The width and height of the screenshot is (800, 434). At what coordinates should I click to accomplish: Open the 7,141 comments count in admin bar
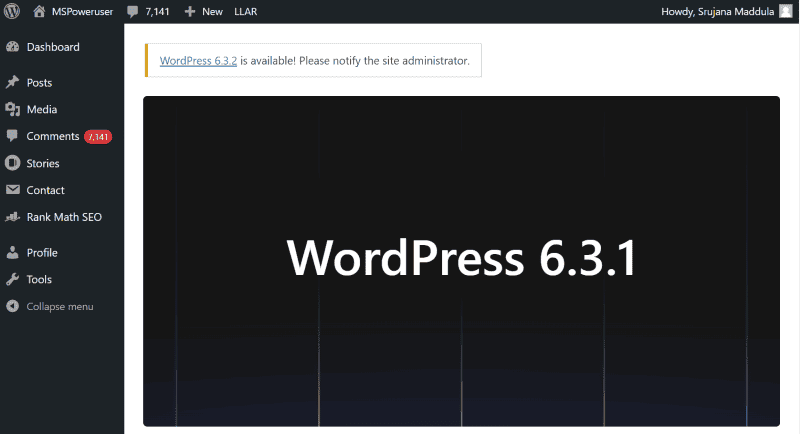(157, 11)
